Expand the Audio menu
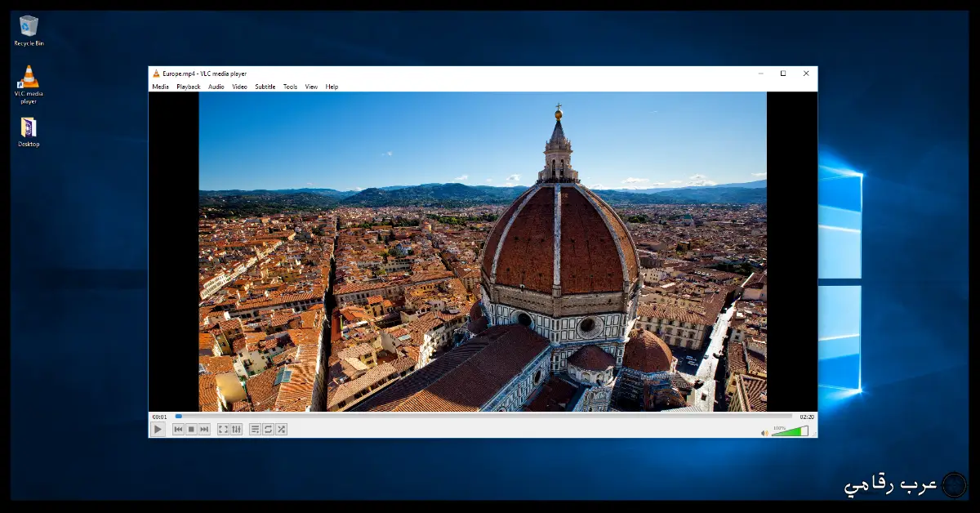The image size is (980, 513). tap(216, 87)
